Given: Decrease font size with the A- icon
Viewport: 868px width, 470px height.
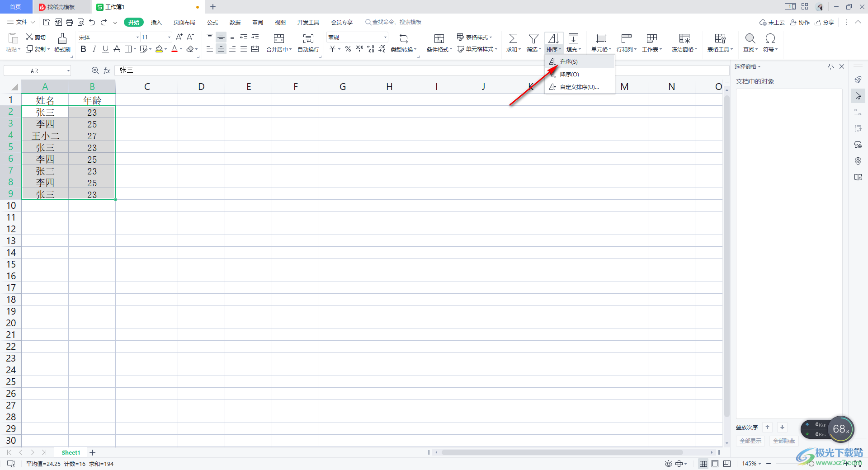Looking at the screenshot, I should [x=190, y=37].
